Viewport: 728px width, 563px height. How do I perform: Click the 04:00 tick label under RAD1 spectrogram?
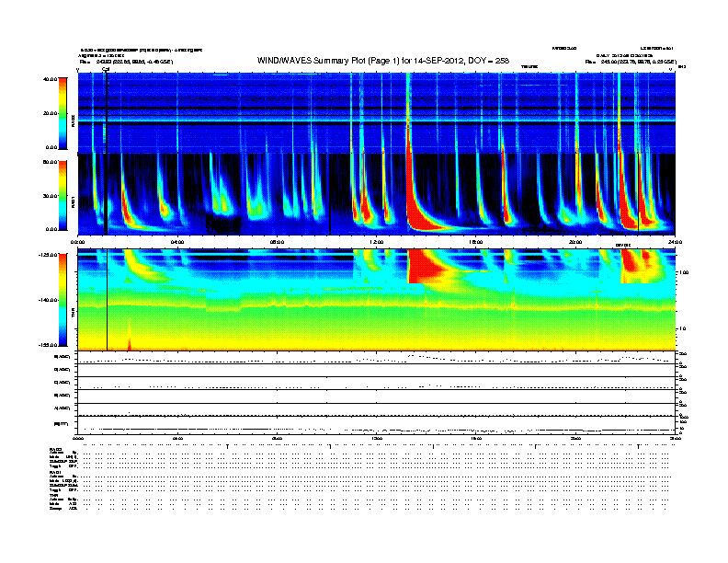click(177, 242)
